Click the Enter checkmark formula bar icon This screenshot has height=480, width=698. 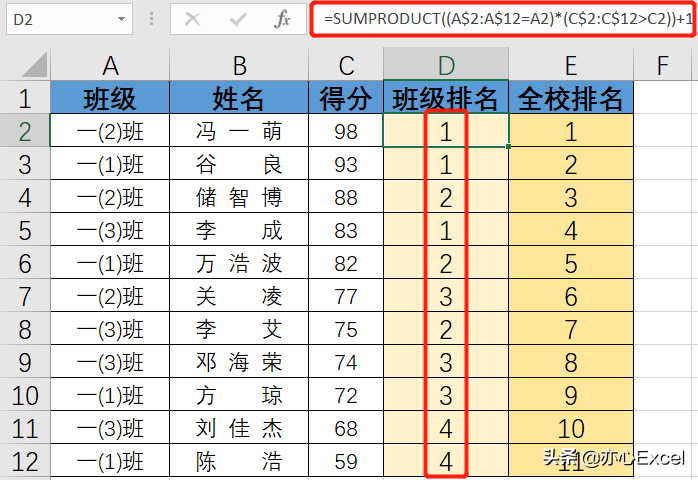click(x=238, y=19)
